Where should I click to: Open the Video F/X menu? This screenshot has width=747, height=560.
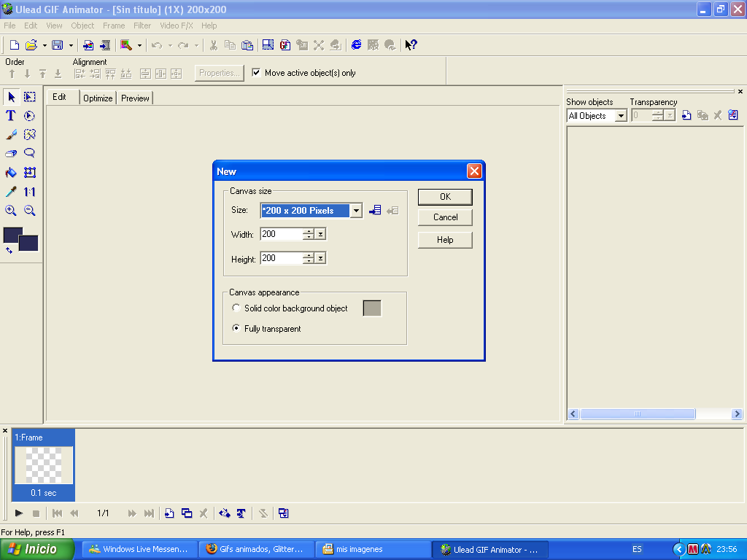pyautogui.click(x=177, y=26)
